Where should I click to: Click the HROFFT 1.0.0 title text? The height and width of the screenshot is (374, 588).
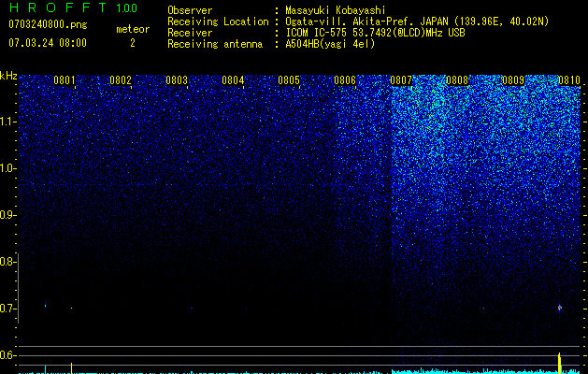click(73, 7)
